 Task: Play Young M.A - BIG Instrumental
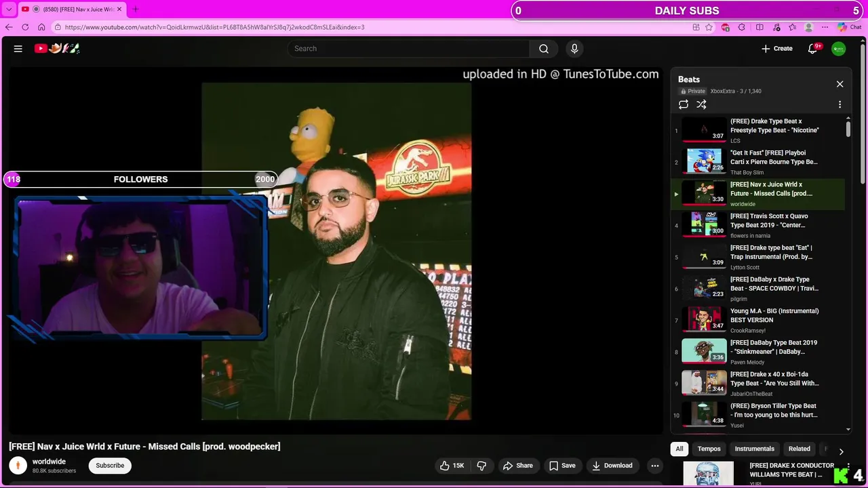click(758, 320)
